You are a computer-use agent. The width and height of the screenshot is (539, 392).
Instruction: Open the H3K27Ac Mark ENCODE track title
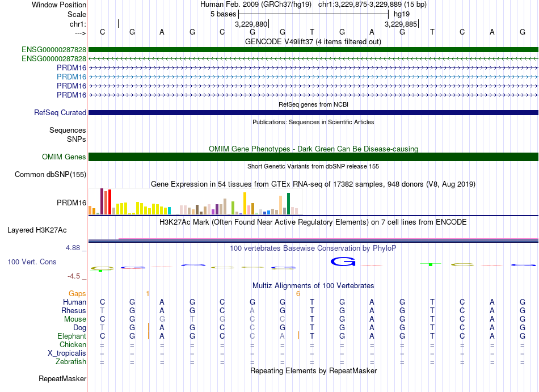click(x=313, y=222)
